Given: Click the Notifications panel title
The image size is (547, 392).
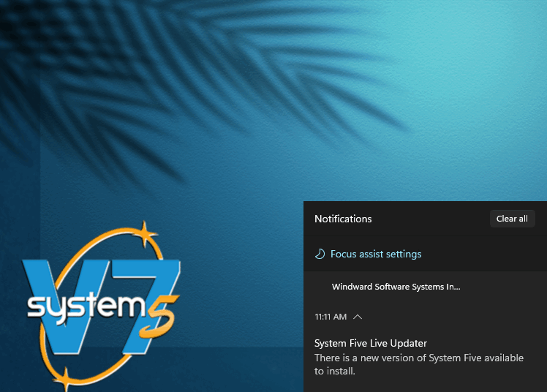Looking at the screenshot, I should pyautogui.click(x=343, y=219).
